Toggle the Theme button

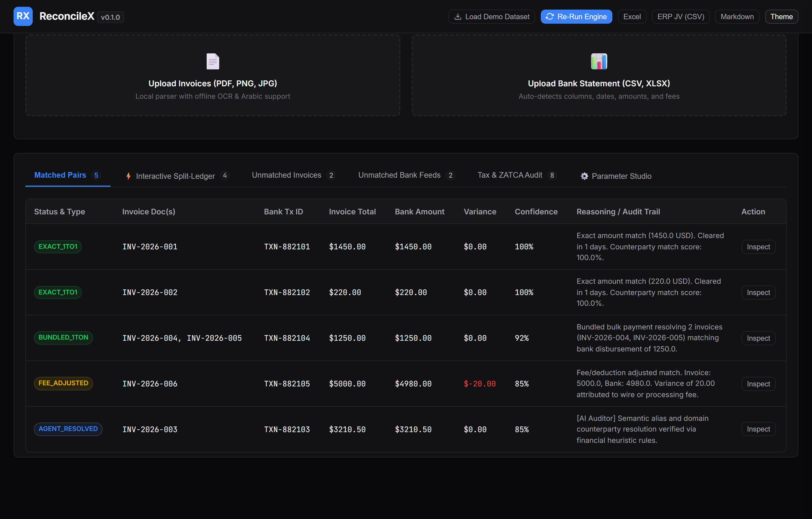[x=781, y=17]
